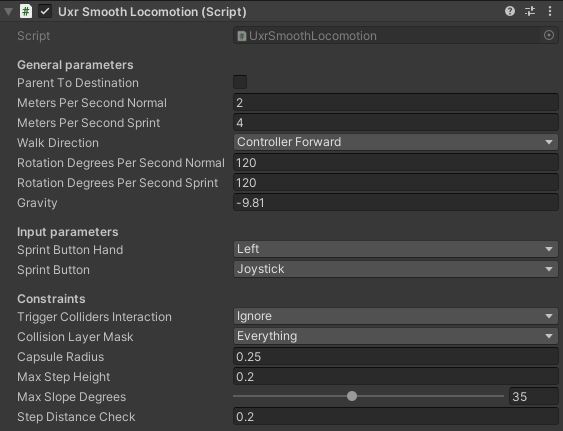This screenshot has width=563, height=431.
Task: Open the Sprint Button Joystick dropdown
Action: click(x=396, y=269)
